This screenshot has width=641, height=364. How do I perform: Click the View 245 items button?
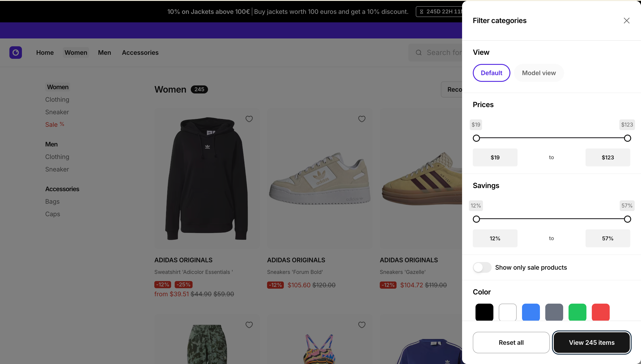tap(592, 343)
